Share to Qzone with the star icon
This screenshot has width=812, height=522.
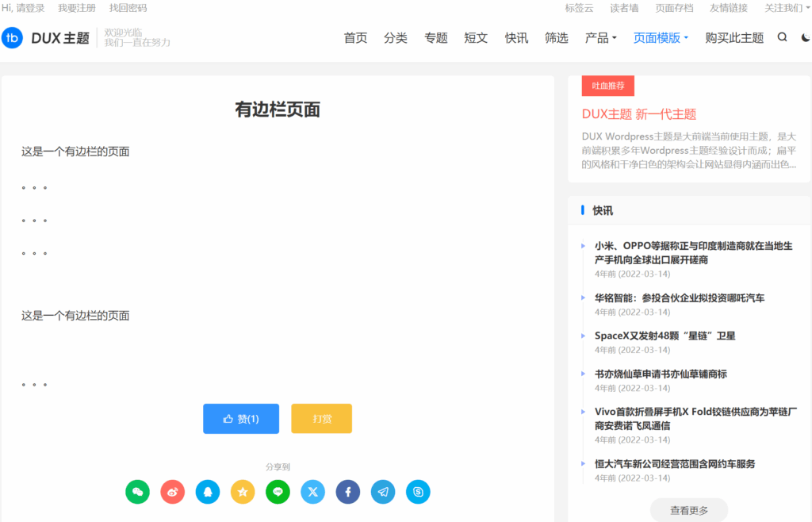(243, 492)
